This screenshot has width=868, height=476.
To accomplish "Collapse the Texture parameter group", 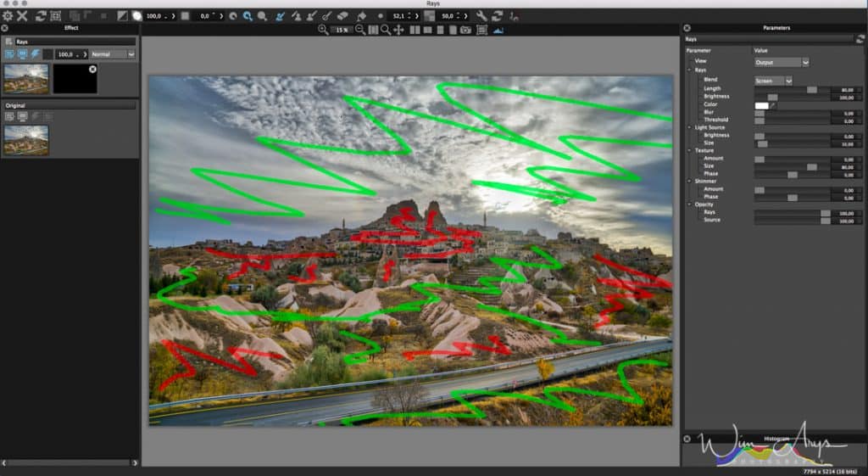I will (x=690, y=151).
